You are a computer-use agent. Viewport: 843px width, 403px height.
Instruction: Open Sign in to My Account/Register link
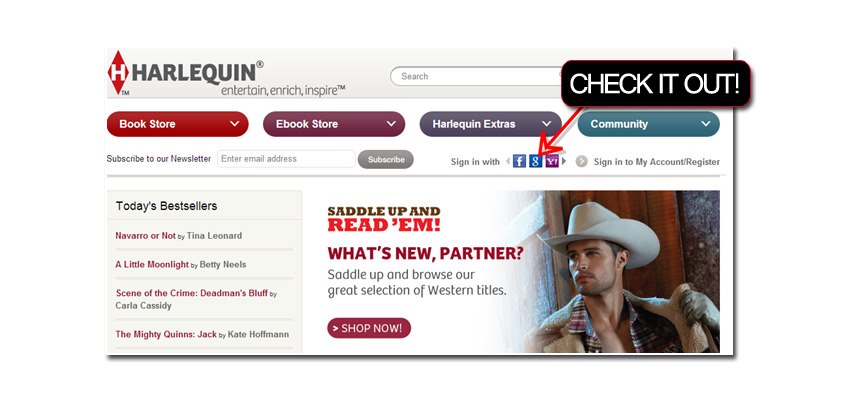pos(656,162)
